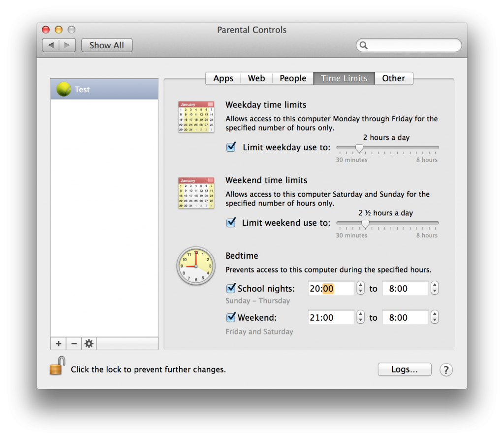Switch to the Web tab
The height and width of the screenshot is (440, 504).
[x=256, y=78]
